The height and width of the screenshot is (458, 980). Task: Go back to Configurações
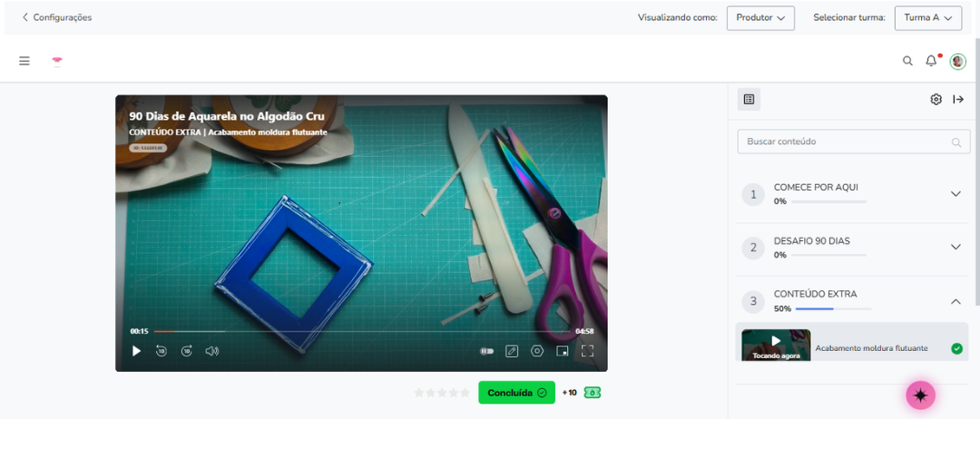pos(57,17)
